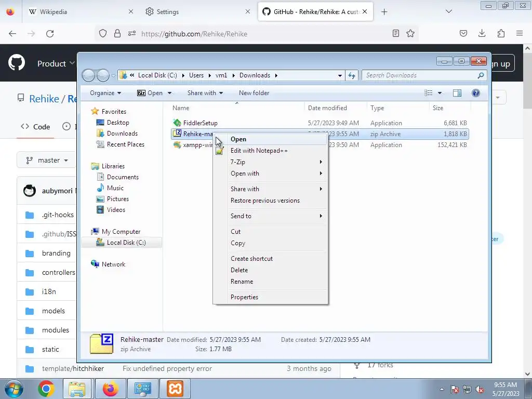Open Firefox downloads panel

pyautogui.click(x=482, y=33)
